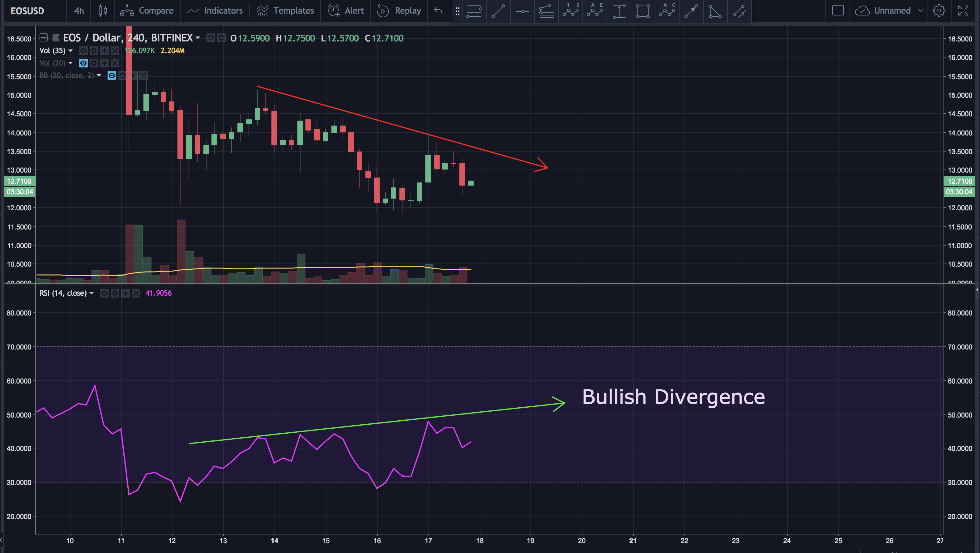Image resolution: width=980 pixels, height=553 pixels.
Task: Select the Elliott 12345 impulse wave tool
Action: tap(571, 11)
